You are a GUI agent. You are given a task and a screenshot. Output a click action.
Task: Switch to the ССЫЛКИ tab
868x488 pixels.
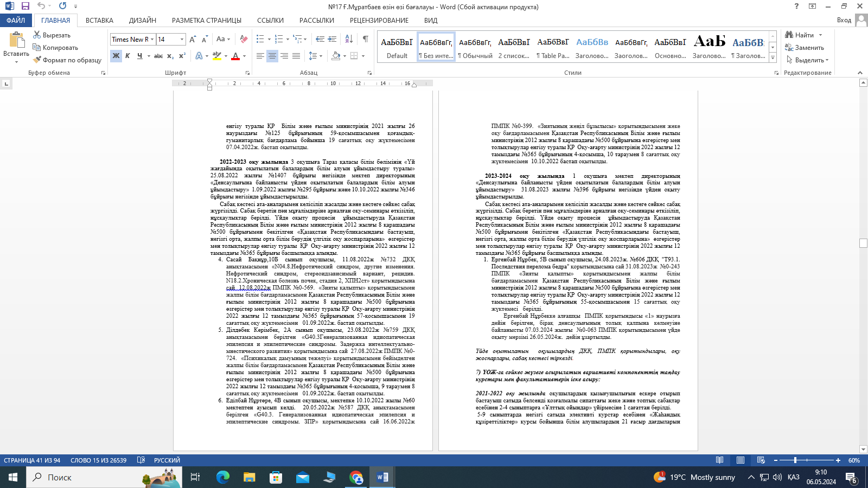270,20
